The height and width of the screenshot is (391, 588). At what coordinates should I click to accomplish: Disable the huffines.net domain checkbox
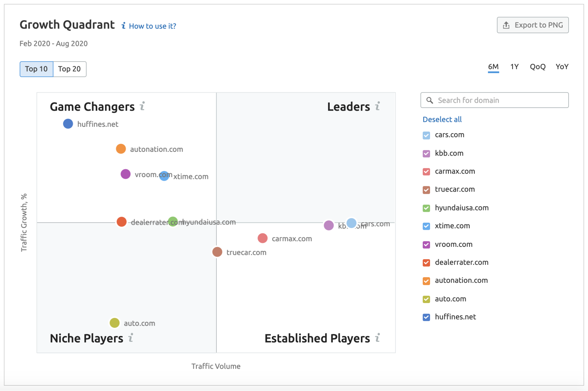(x=426, y=317)
